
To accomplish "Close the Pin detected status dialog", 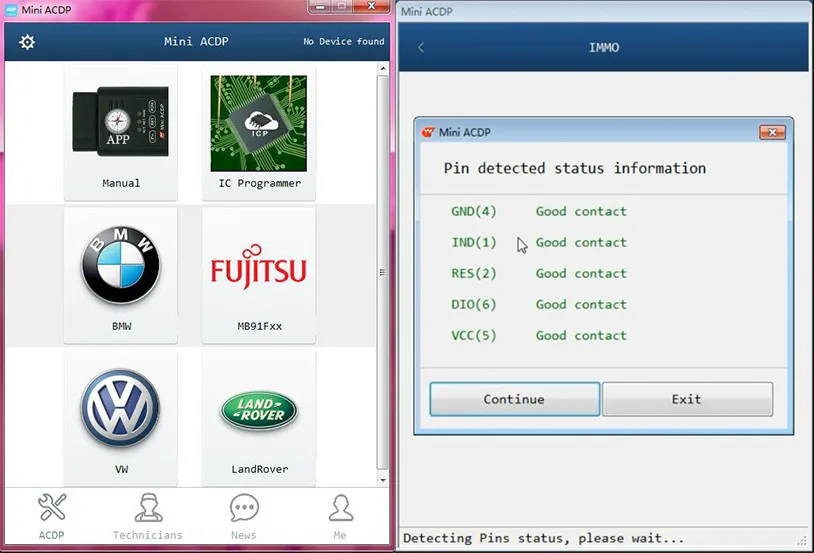I will [772, 132].
